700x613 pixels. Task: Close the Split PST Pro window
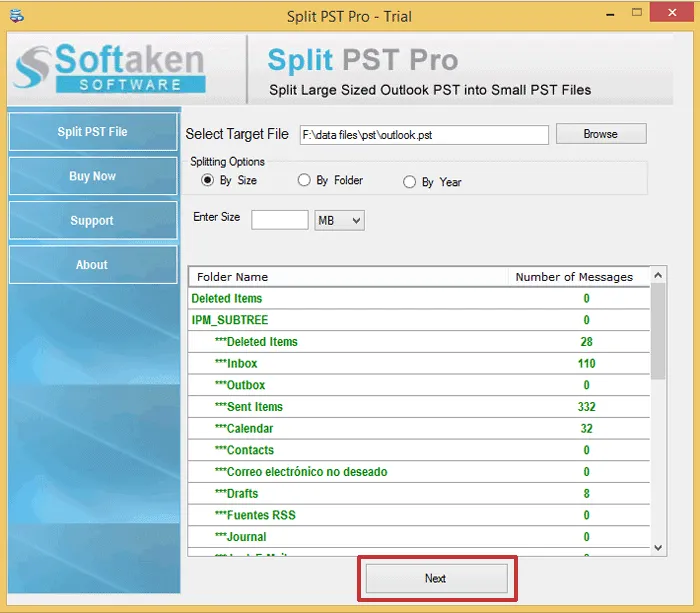tap(672, 13)
